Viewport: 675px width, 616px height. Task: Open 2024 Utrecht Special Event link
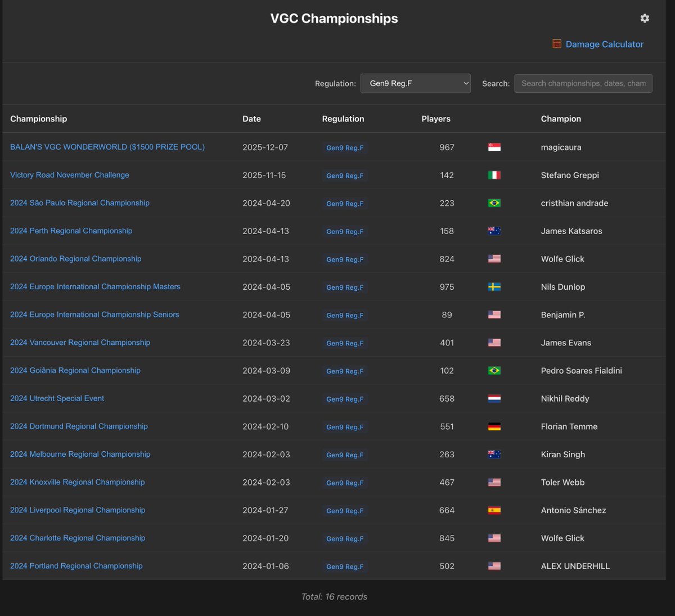[x=57, y=398]
